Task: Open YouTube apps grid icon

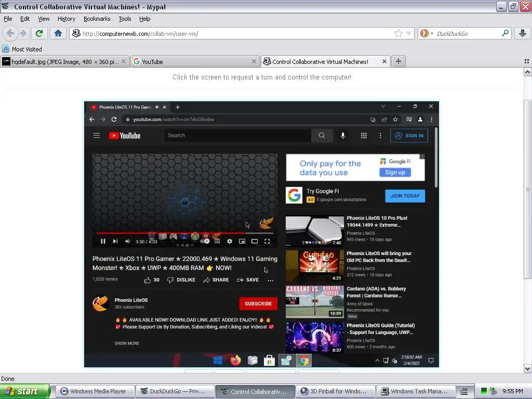Action: pyautogui.click(x=364, y=136)
